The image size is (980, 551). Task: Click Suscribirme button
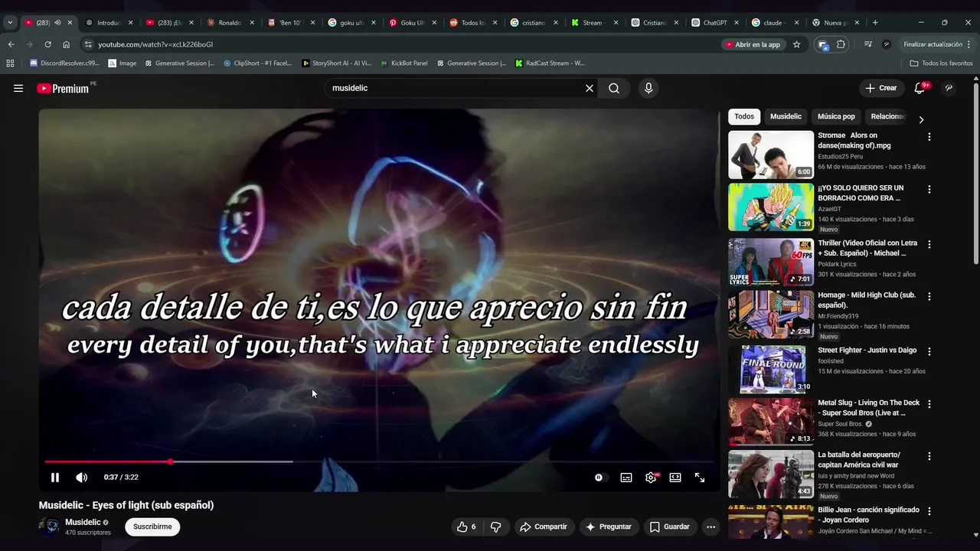[152, 527]
